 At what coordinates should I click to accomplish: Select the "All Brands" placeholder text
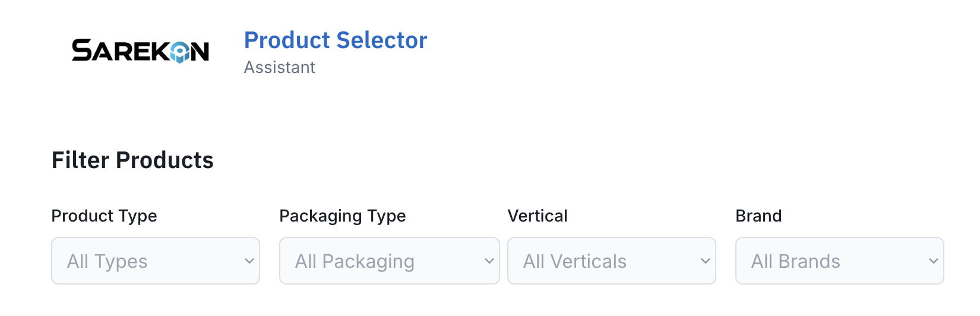(x=796, y=261)
